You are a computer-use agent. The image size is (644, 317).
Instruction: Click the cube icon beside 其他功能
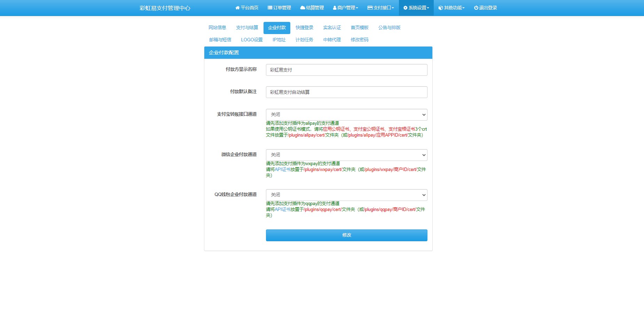point(441,8)
